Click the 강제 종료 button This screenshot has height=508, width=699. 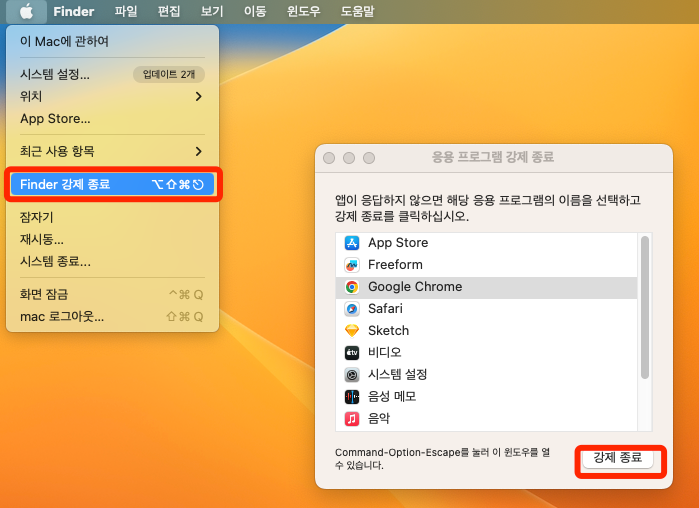[618, 458]
